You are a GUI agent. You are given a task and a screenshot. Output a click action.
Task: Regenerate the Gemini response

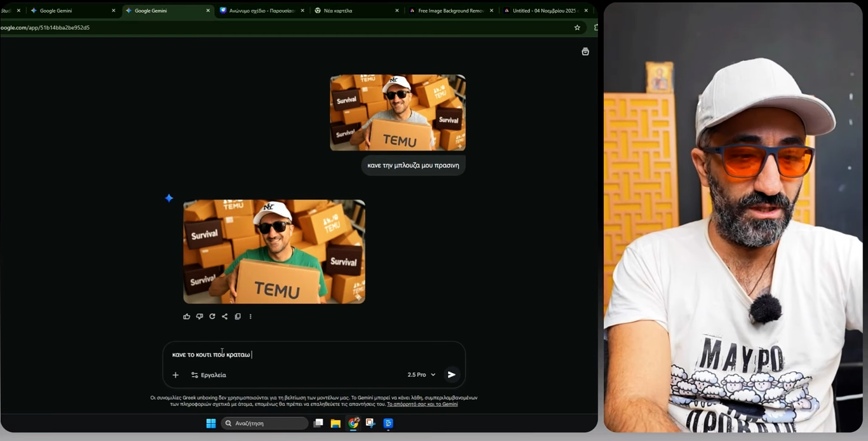[x=212, y=316]
